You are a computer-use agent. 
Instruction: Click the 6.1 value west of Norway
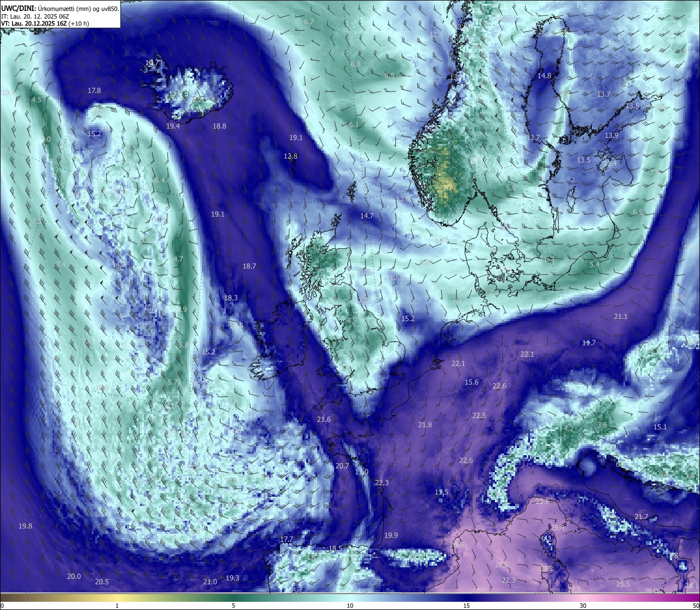coord(354,124)
